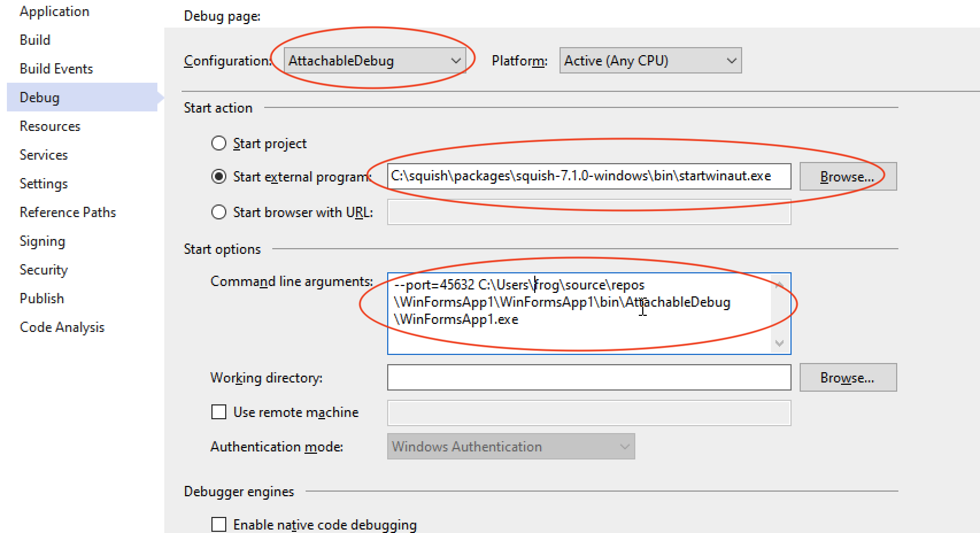Switch to the Build Events page
The width and height of the screenshot is (980, 533).
click(56, 68)
